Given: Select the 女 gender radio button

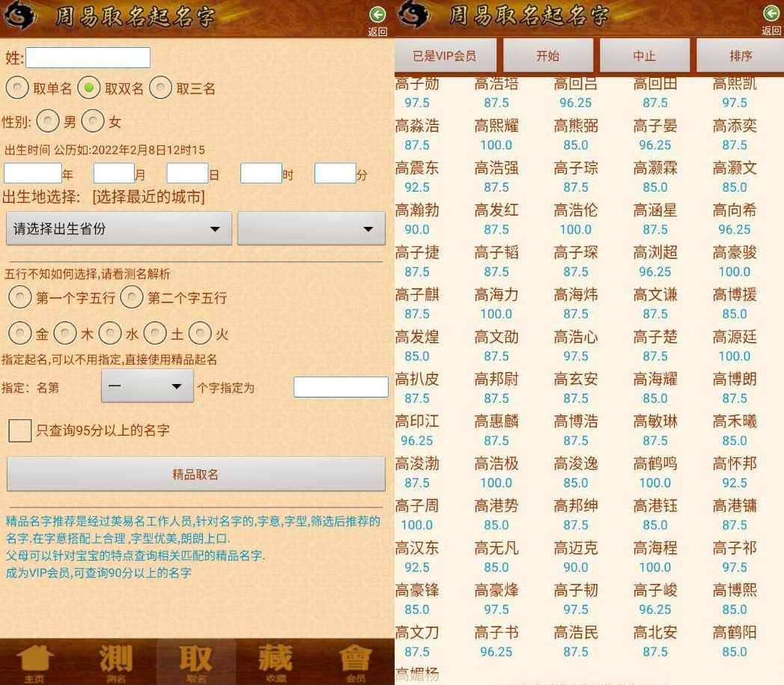Looking at the screenshot, I should coord(93,121).
